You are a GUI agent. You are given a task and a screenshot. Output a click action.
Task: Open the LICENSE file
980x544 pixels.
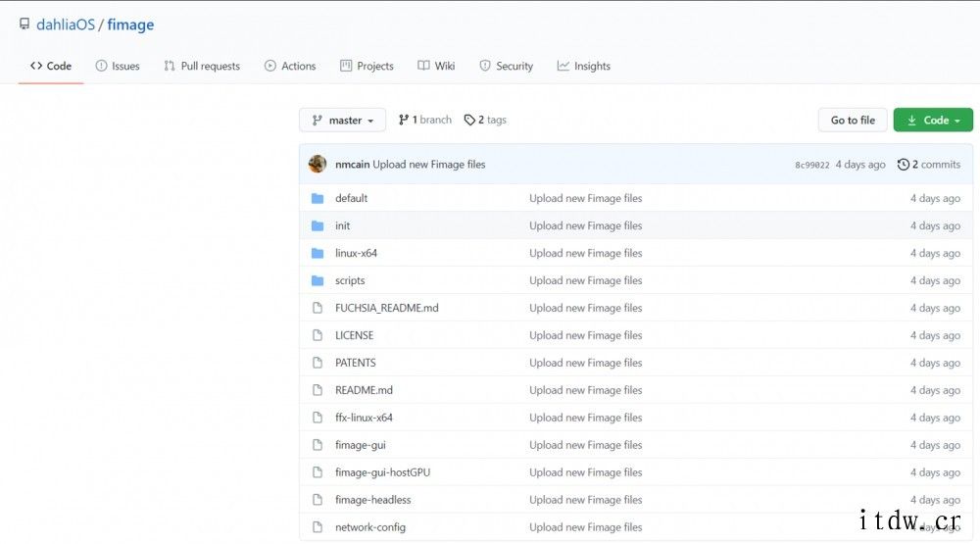(x=355, y=335)
